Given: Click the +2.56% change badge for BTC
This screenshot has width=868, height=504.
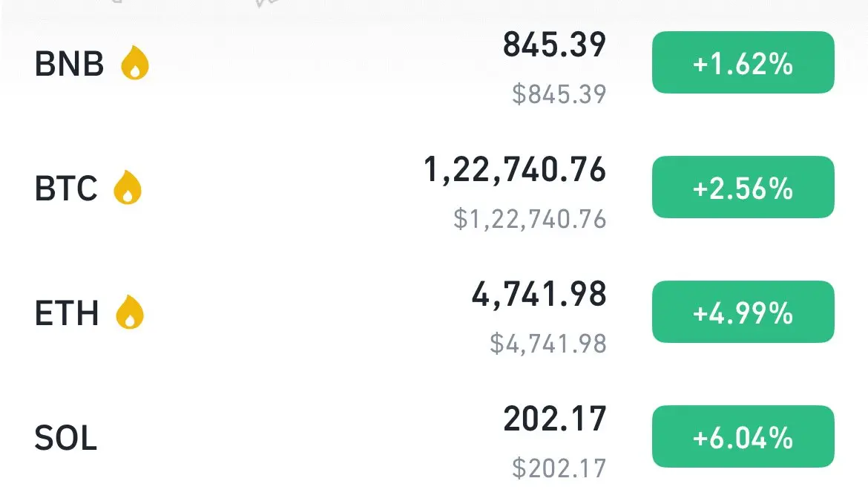Looking at the screenshot, I should pyautogui.click(x=743, y=187).
